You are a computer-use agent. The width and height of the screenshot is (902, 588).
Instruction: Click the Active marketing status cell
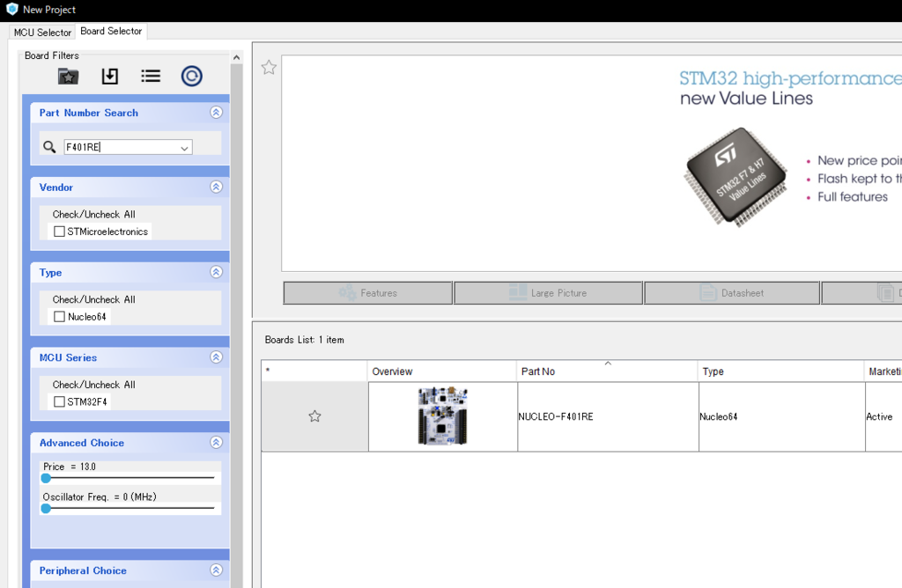[884, 416]
